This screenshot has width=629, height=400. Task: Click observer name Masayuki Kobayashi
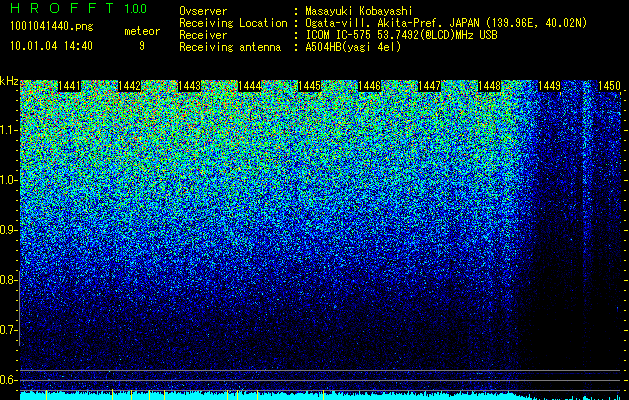click(x=359, y=11)
